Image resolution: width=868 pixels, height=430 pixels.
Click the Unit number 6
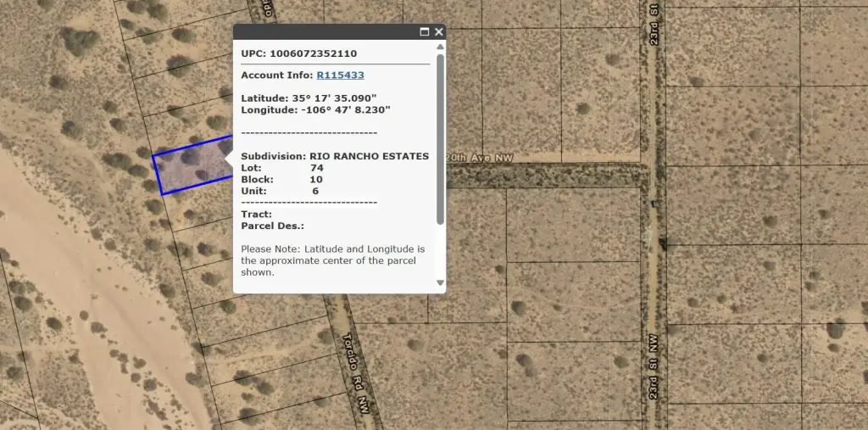[x=315, y=192]
